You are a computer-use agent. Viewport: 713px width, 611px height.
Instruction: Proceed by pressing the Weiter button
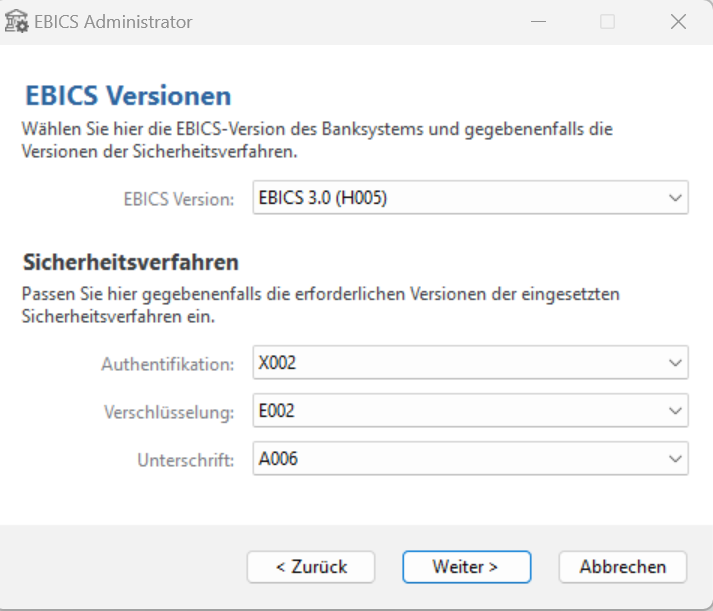click(465, 566)
